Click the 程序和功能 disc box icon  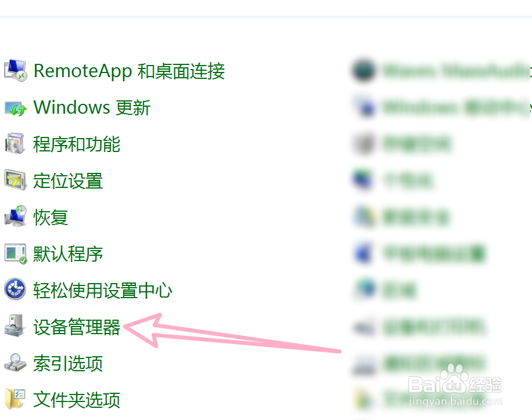pyautogui.click(x=15, y=144)
